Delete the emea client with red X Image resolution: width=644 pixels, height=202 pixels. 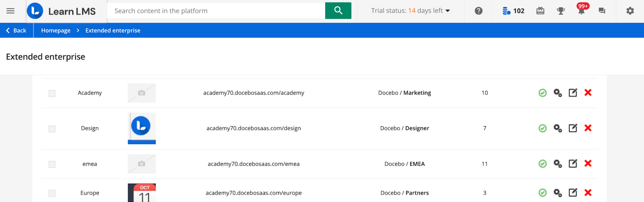coord(588,164)
